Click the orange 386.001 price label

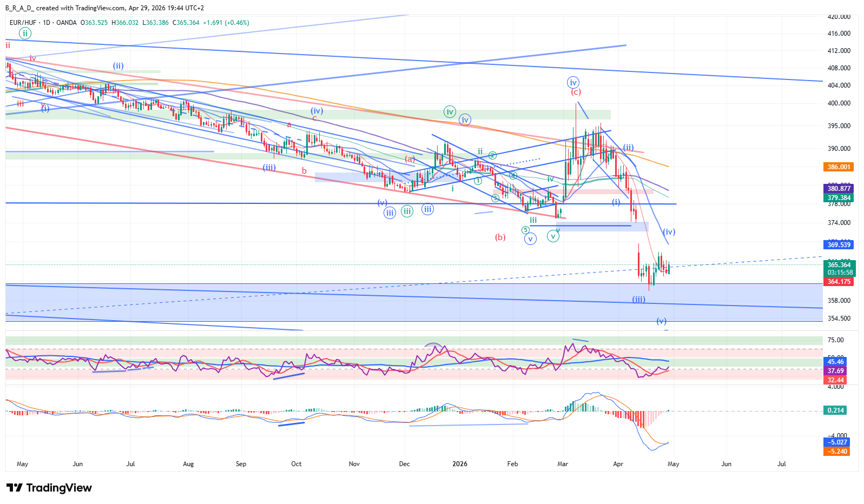click(x=838, y=167)
